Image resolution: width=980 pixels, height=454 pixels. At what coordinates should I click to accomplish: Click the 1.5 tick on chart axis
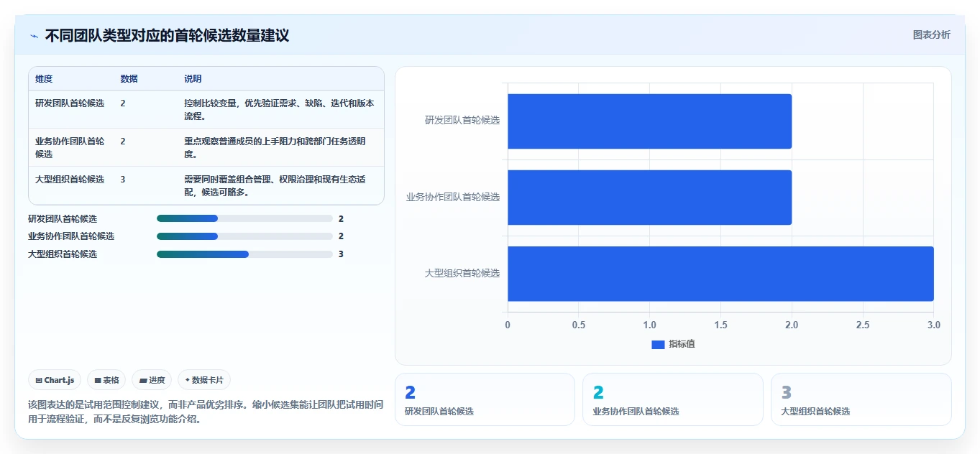coord(720,325)
